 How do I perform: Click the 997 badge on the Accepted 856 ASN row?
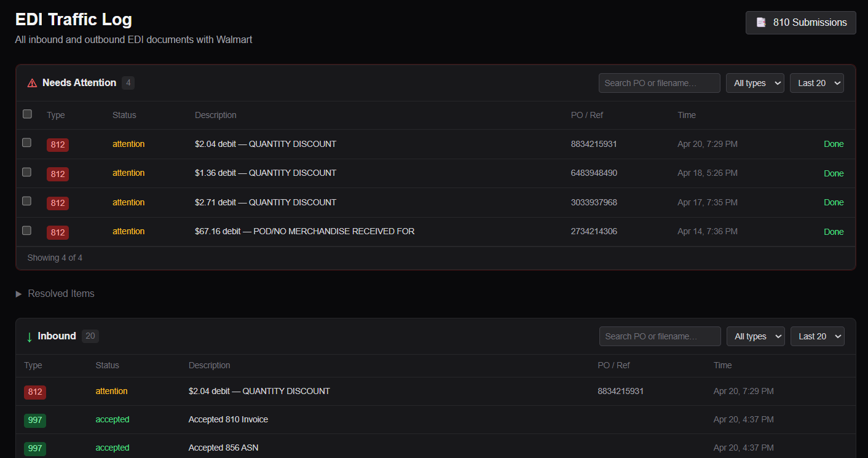click(35, 448)
